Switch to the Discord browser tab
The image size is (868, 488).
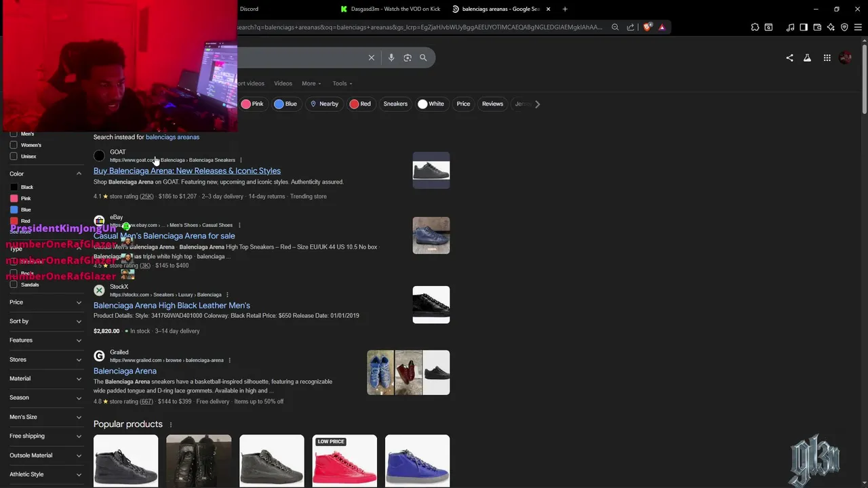click(249, 9)
